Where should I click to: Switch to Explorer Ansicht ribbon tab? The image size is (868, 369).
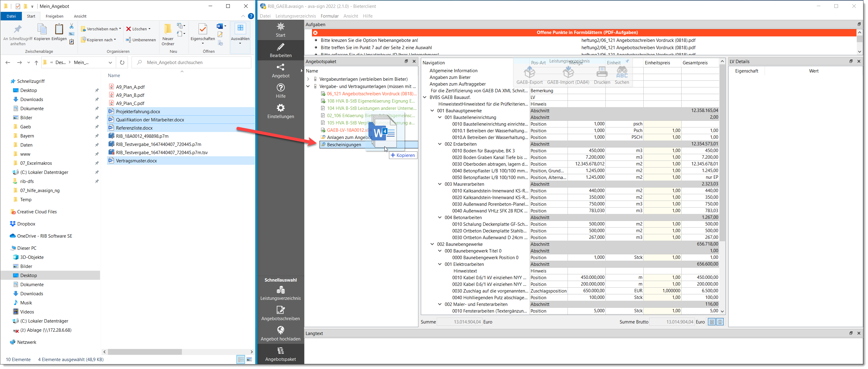click(80, 16)
